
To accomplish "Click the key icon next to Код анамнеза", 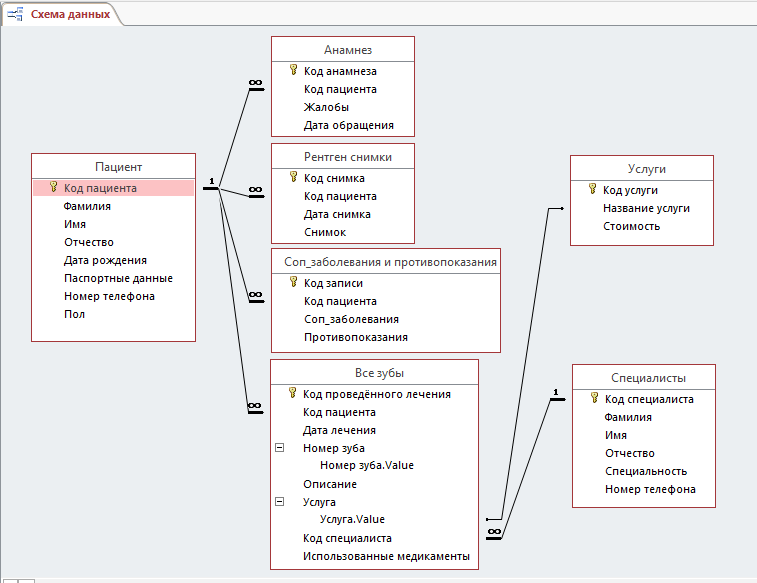I will (x=293, y=70).
